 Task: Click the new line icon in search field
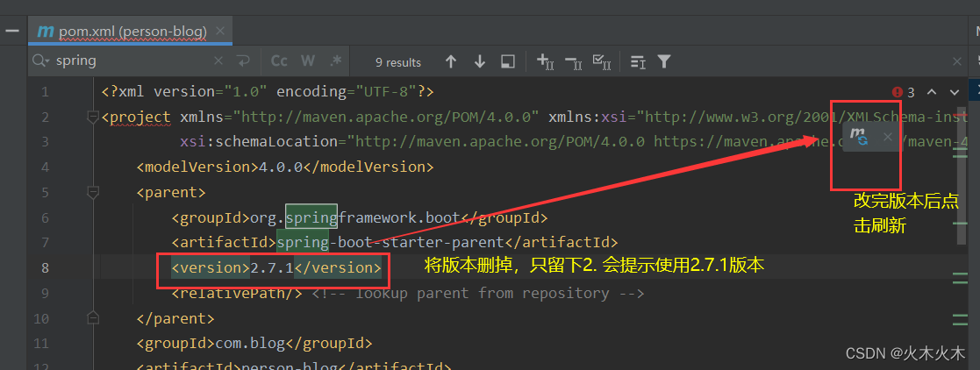(242, 61)
